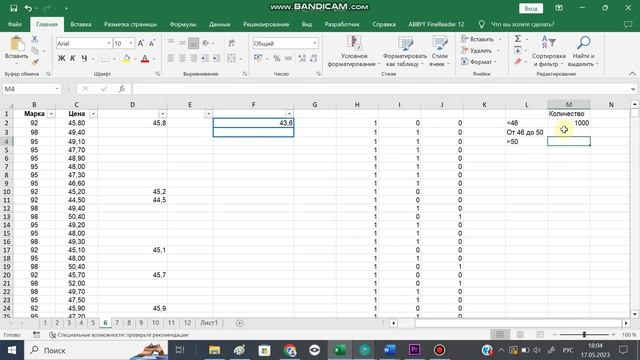Screen dimensions: 640x360
Task: Open the font size dropdown
Action: click(131, 43)
